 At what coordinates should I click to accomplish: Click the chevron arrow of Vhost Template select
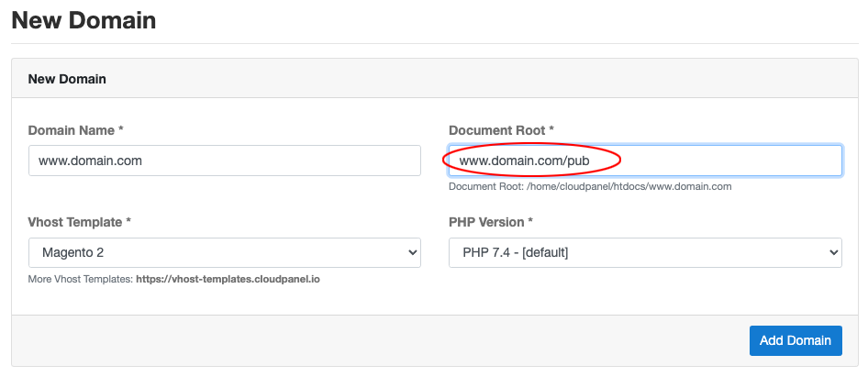[x=412, y=253]
